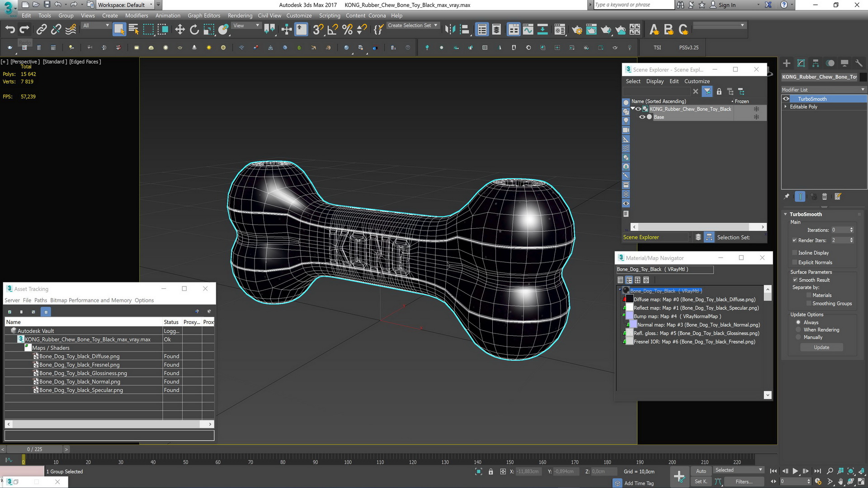The image size is (868, 488).
Task: Click the TurboSmooth Update button
Action: [821, 347]
